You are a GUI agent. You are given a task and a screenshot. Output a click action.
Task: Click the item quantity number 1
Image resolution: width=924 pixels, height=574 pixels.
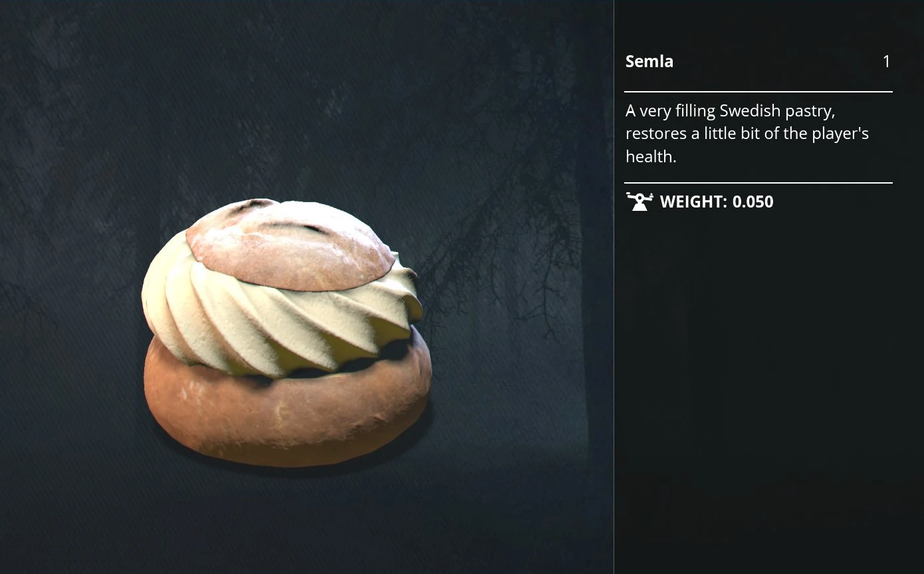[x=886, y=61]
